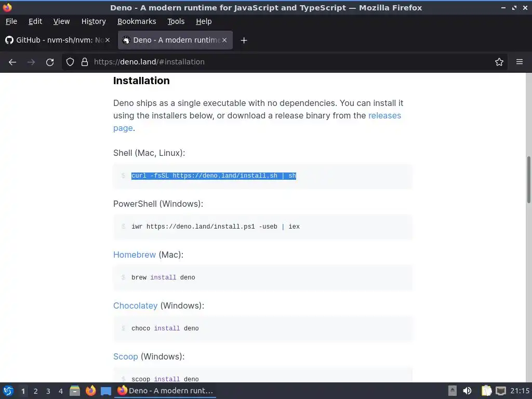Switch to the GitHub nvm-sh/nvm tab

(x=58, y=40)
